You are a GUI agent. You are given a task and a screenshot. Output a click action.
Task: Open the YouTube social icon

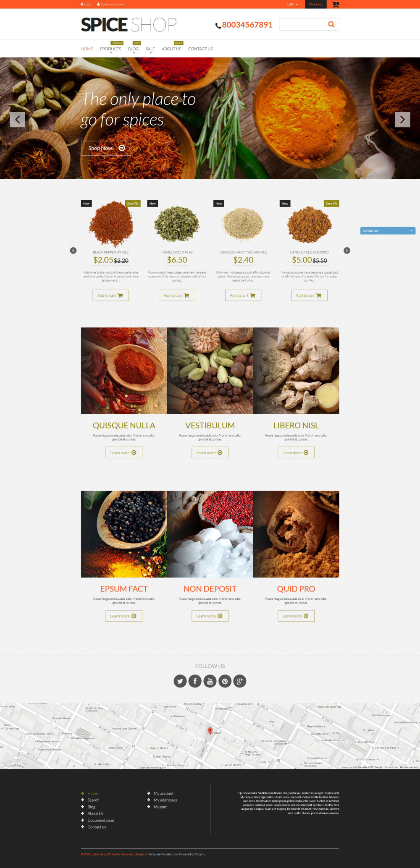[x=210, y=681]
